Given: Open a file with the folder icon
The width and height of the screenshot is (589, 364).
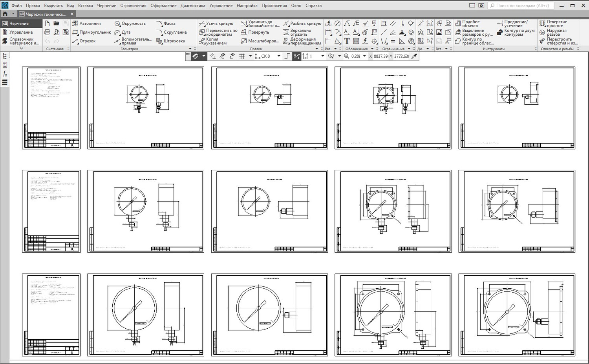Looking at the screenshot, I should 57,24.
